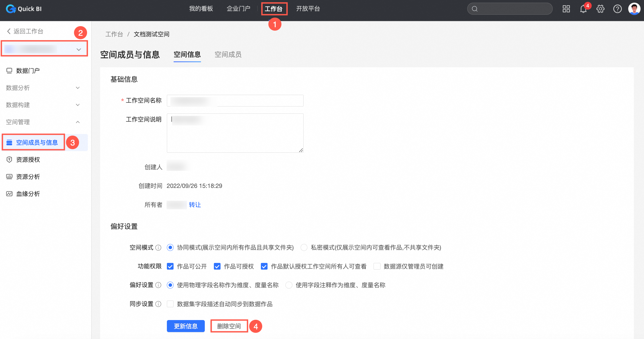Uncheck 作品可授权 checkbox

(x=217, y=266)
